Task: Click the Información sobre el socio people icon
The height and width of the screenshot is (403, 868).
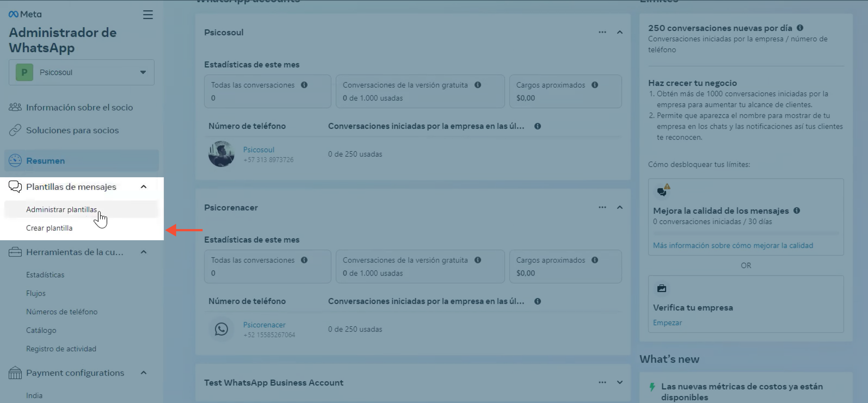Action: pos(15,107)
